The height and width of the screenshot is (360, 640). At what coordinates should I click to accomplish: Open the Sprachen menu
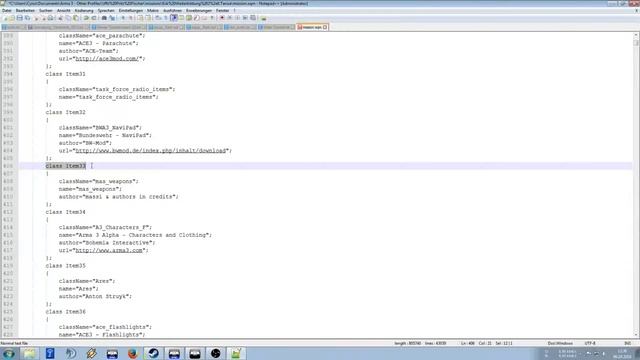pos(106,11)
